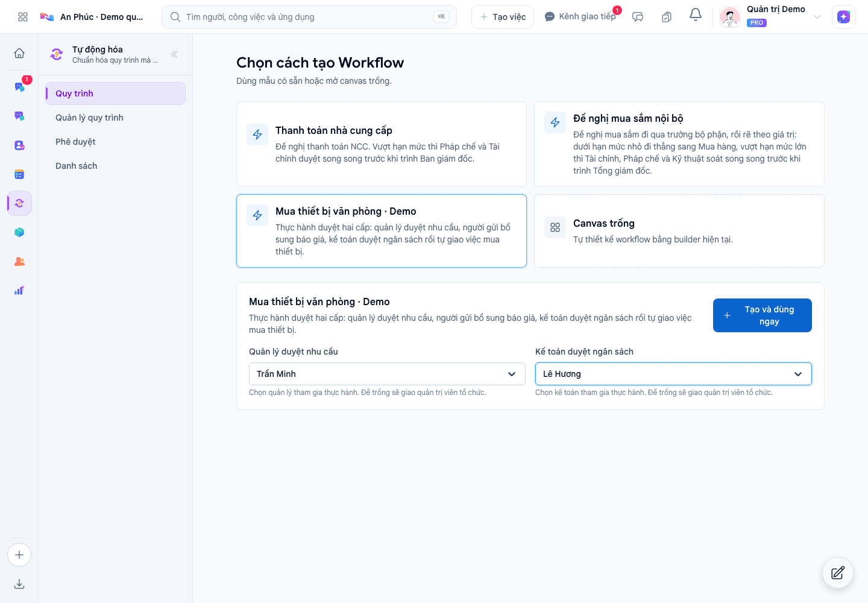Open the apps grid icon
868x603 pixels.
click(23, 17)
